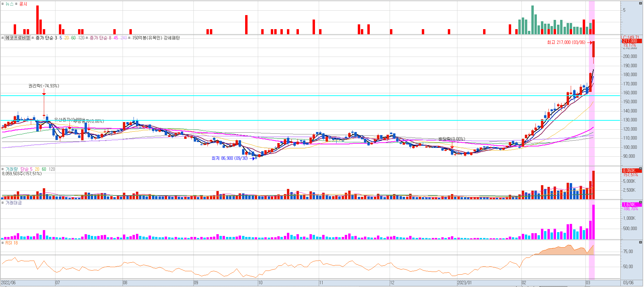Toggle the 거래량 indicator marker square
Viewport: 644px width, 287px height.
[x=3, y=169]
